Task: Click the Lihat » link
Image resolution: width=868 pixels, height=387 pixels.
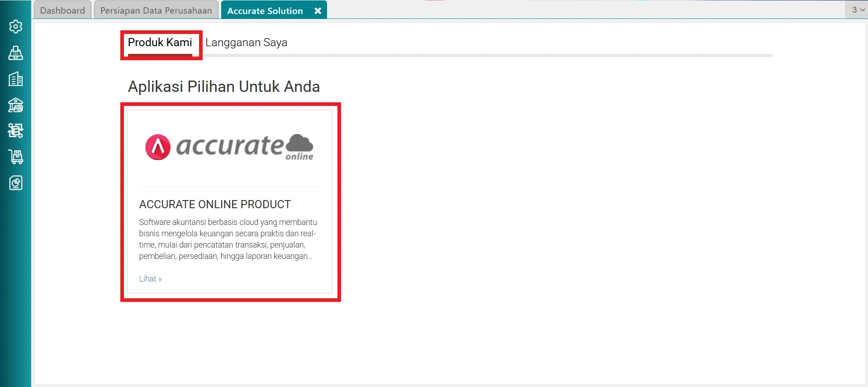Action: (150, 279)
